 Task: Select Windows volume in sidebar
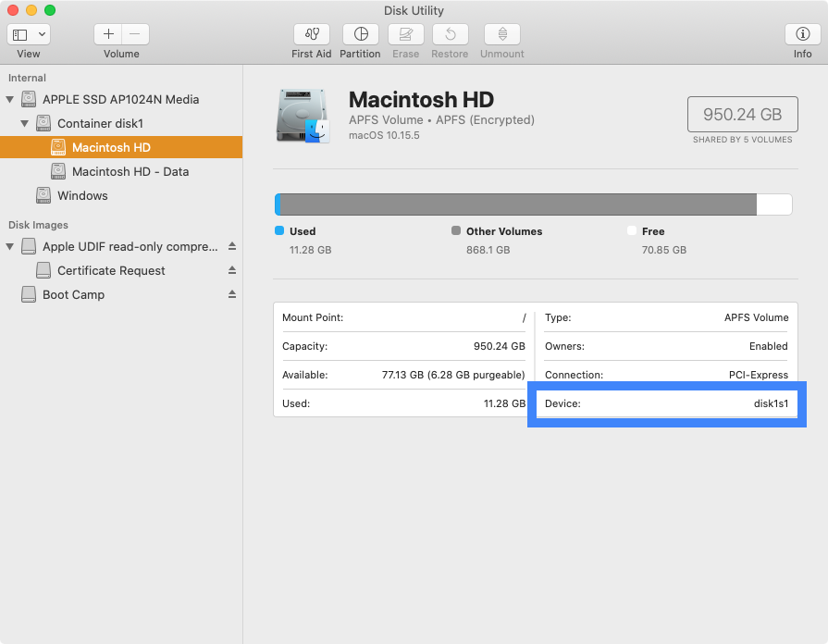(121, 195)
